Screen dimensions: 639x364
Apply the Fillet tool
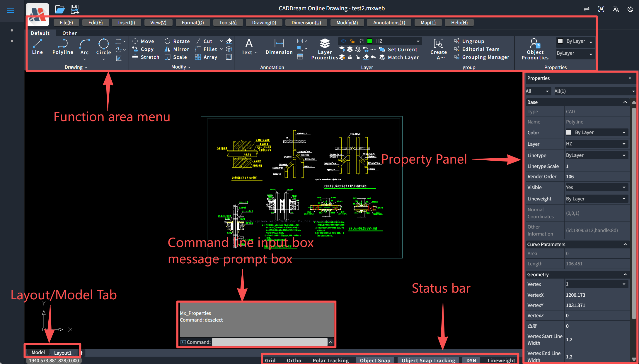pyautogui.click(x=206, y=49)
